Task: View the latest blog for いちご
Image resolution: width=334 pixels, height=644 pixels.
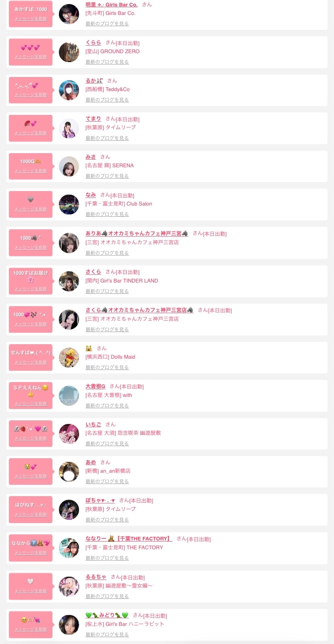Action: tap(107, 444)
